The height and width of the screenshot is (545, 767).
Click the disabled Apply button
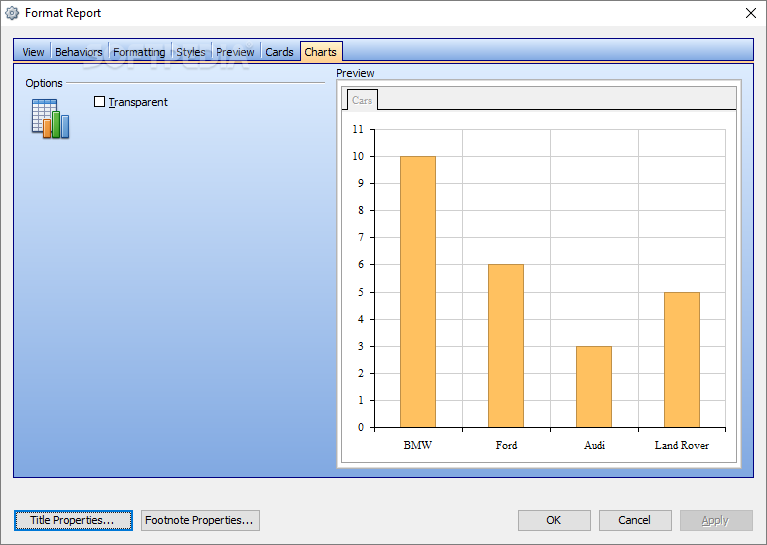(x=716, y=520)
